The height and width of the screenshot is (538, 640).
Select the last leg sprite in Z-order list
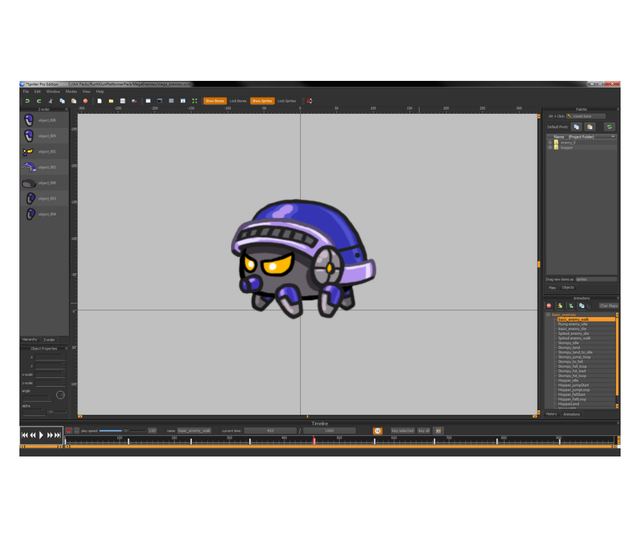[31, 214]
